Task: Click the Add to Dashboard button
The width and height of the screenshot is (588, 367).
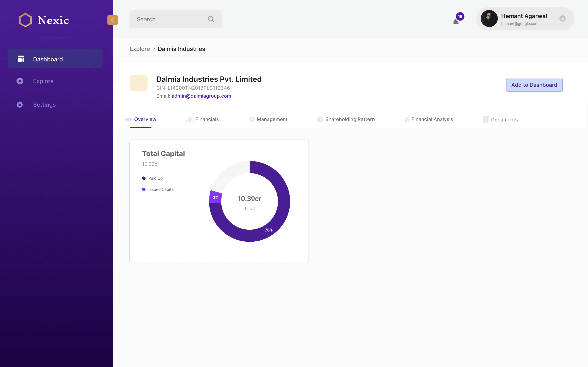Action: coord(534,85)
